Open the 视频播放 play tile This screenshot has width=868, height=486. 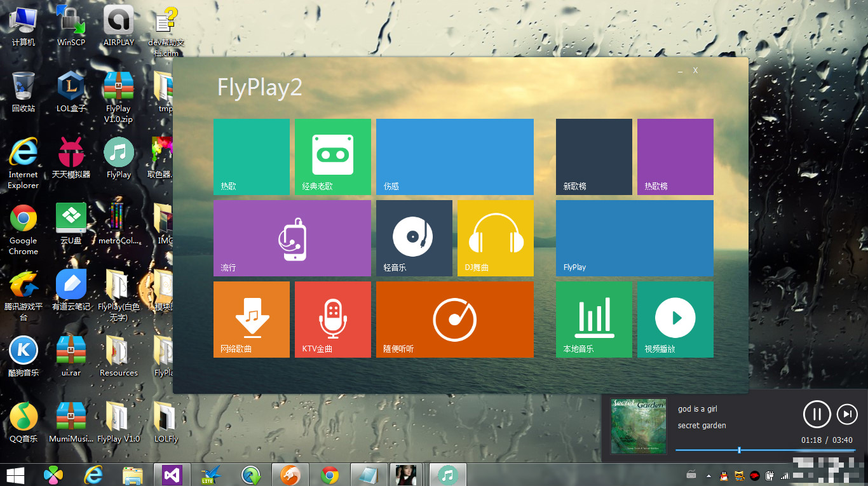point(675,320)
